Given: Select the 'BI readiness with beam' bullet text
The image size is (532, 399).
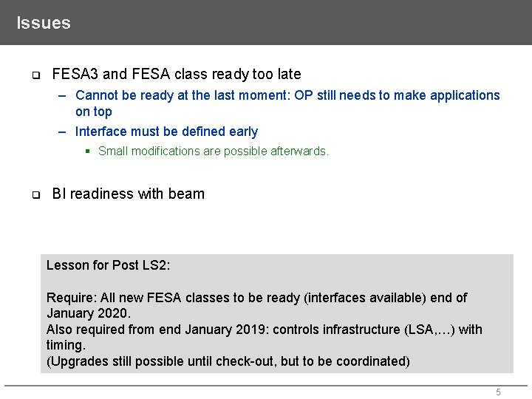Looking at the screenshot, I should (129, 194).
